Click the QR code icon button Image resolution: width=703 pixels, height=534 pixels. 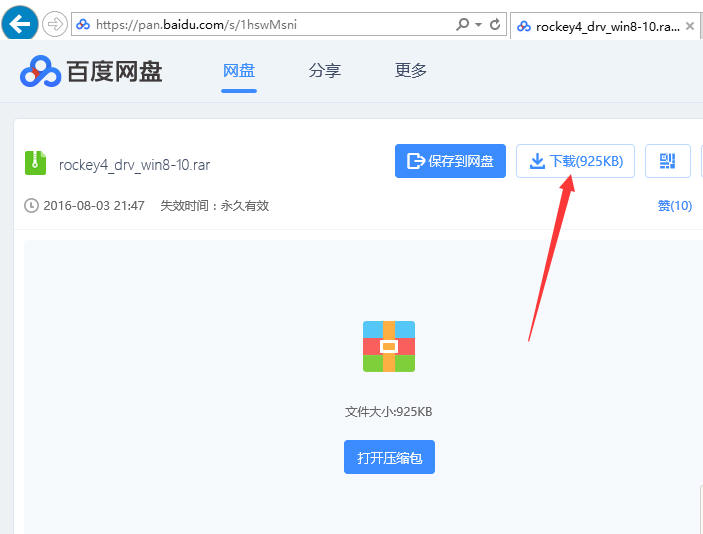(668, 161)
